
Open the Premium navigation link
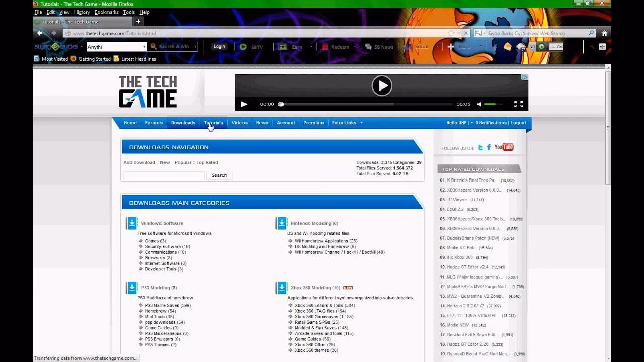coord(313,123)
